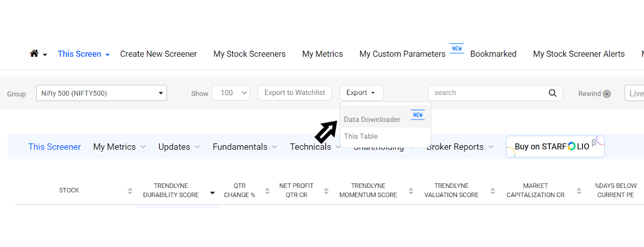
Task: Expand the Fundamentals tab menu
Action: coord(245,147)
